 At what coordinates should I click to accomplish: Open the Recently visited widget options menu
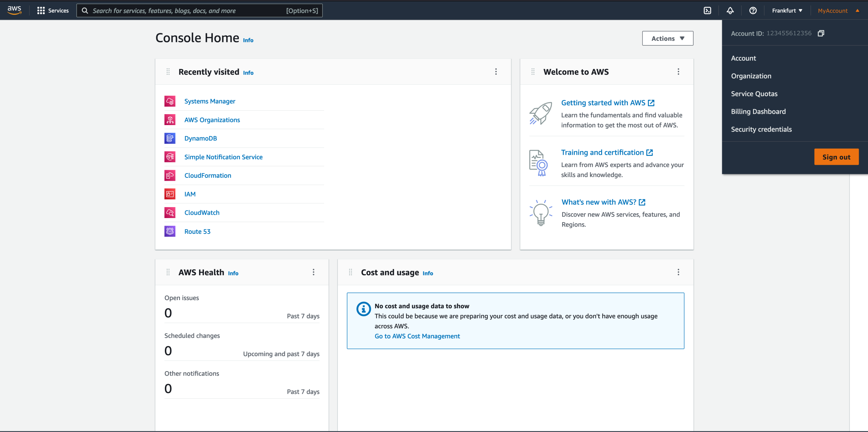click(x=496, y=71)
